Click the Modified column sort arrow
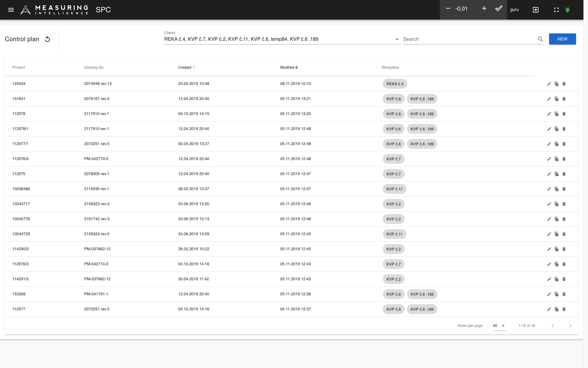Viewport: 588px width, 368px height. coord(297,67)
